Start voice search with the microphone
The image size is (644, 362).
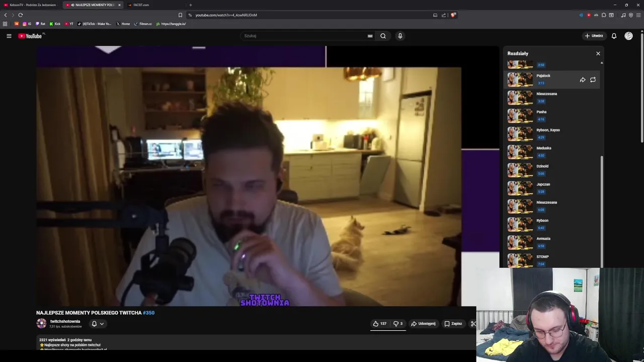tap(400, 36)
